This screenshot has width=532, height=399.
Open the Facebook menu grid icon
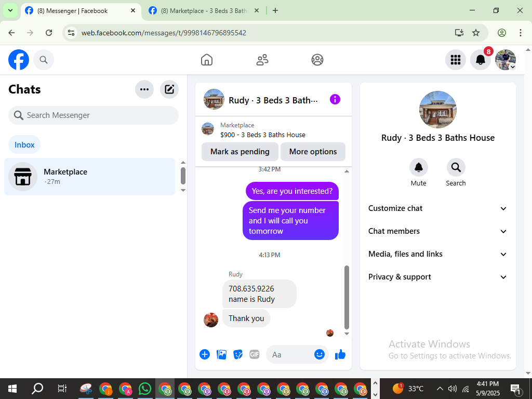coord(455,60)
